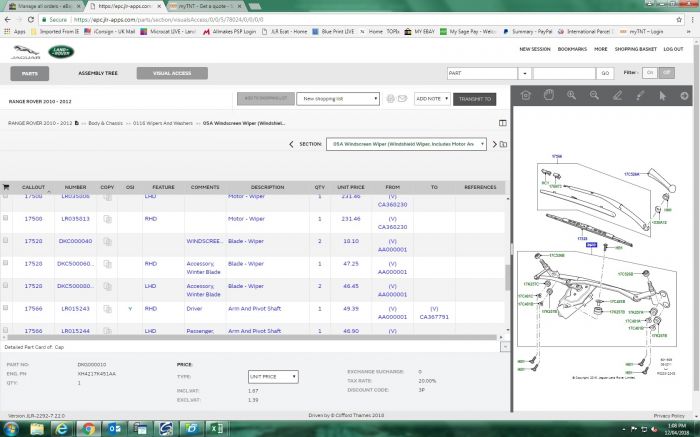Image resolution: width=700 pixels, height=437 pixels.
Task: Click the circled arrow icon in diagram toolbar
Action: click(684, 96)
